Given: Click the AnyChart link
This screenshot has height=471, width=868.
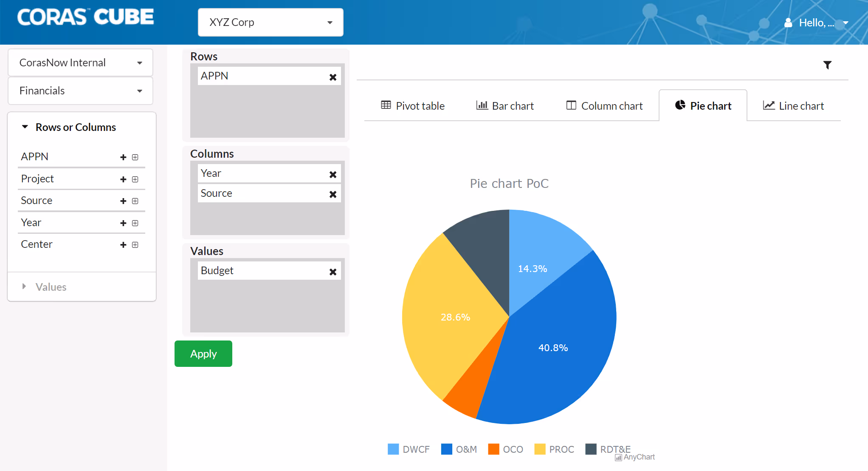Looking at the screenshot, I should 639,457.
